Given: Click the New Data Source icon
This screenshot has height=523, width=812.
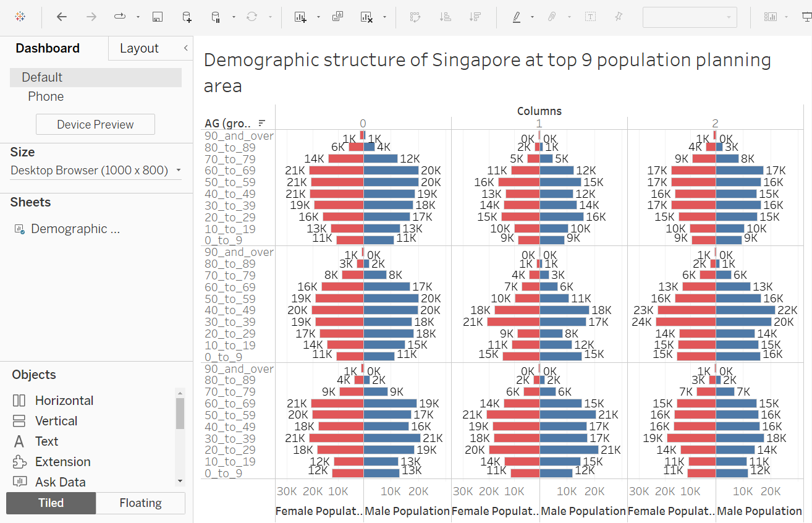Looking at the screenshot, I should 187,17.
